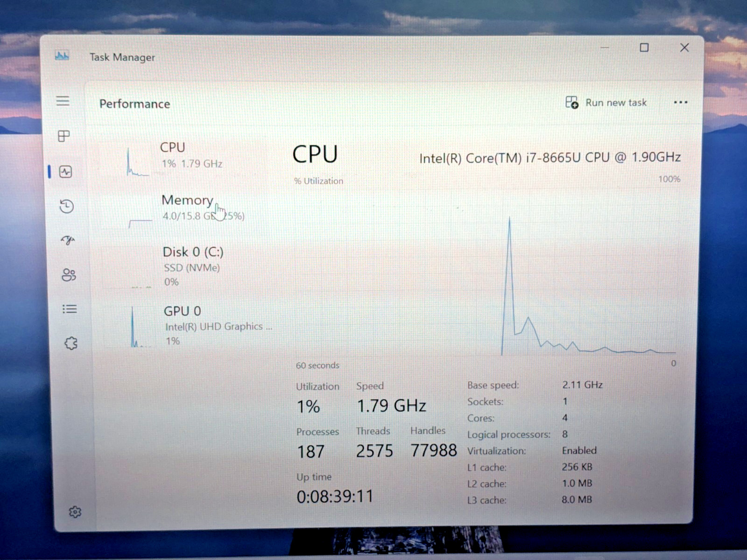The image size is (747, 560).
Task: Open the Details page icon
Action: pyautogui.click(x=70, y=309)
